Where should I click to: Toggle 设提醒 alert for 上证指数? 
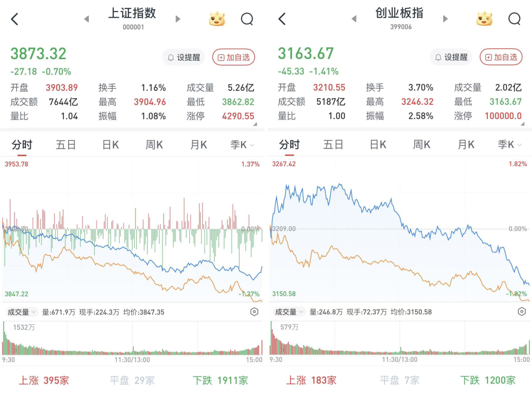(x=183, y=57)
